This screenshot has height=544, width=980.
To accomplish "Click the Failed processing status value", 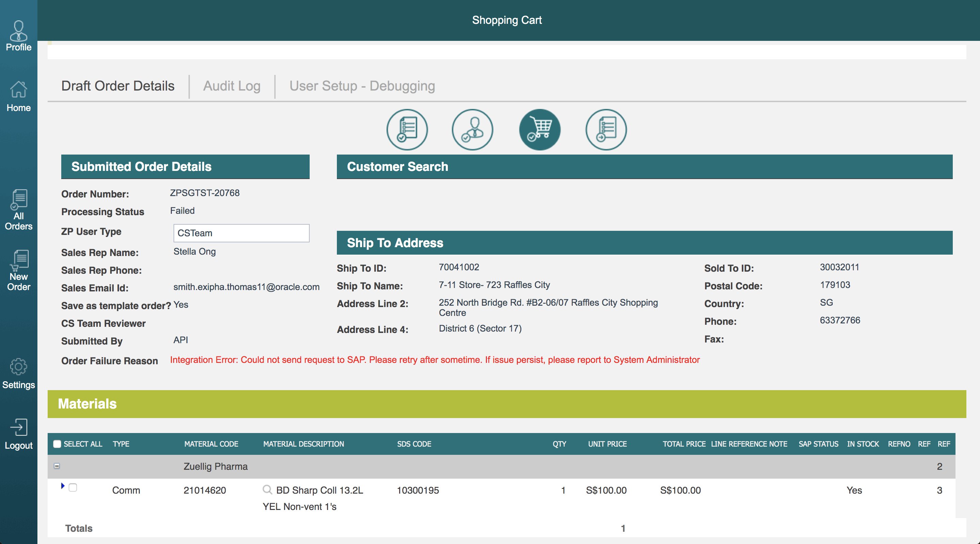I will click(x=182, y=210).
